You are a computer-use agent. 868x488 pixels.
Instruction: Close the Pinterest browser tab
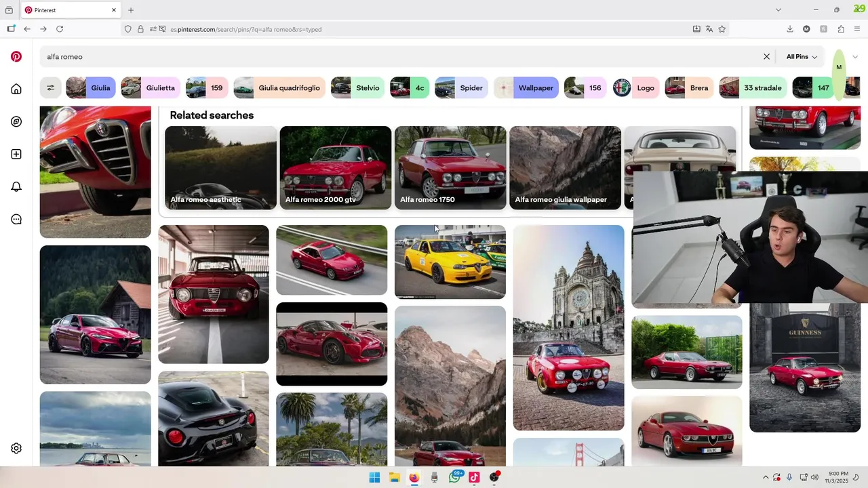pyautogui.click(x=114, y=10)
